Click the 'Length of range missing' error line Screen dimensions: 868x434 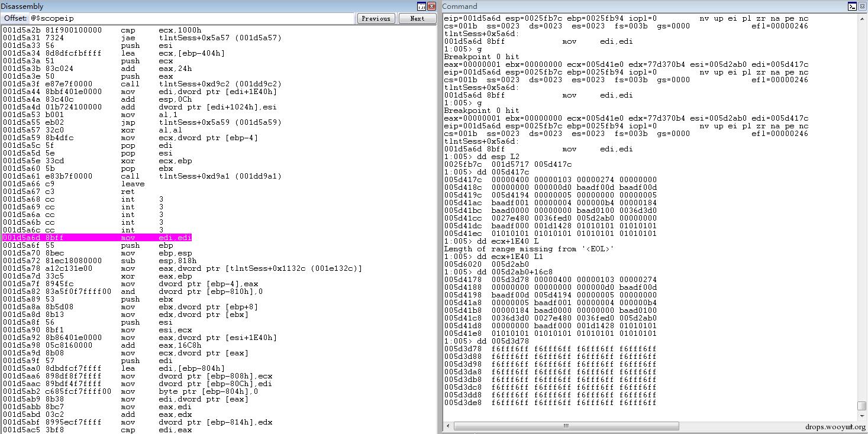point(529,249)
